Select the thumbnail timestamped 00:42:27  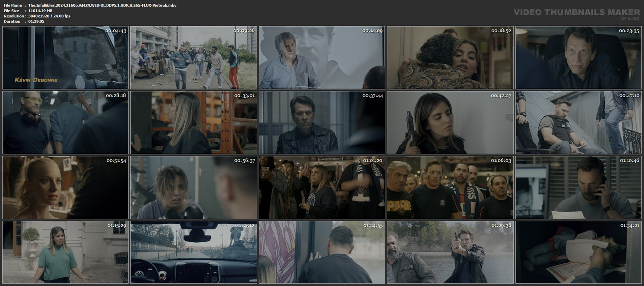(x=450, y=122)
